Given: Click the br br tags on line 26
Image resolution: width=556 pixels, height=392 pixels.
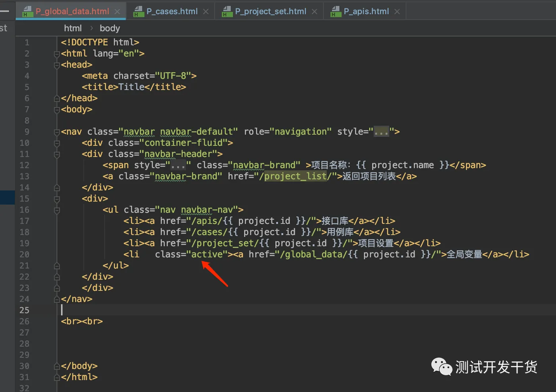Looking at the screenshot, I should point(82,321).
